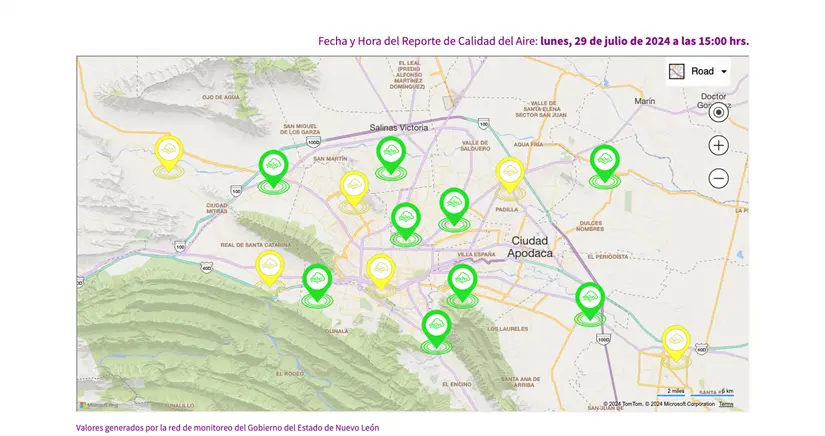Open the Terms link on the map
825x436 pixels.
tap(726, 404)
